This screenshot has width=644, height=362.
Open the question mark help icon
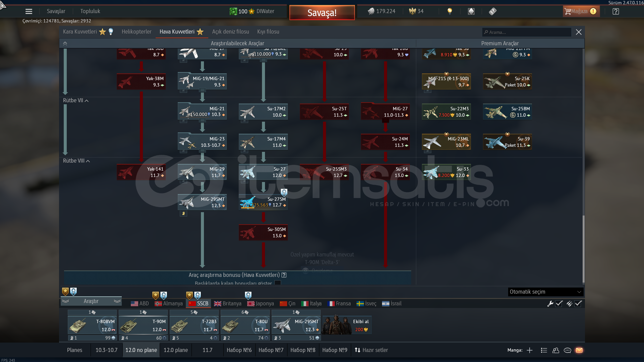click(616, 11)
